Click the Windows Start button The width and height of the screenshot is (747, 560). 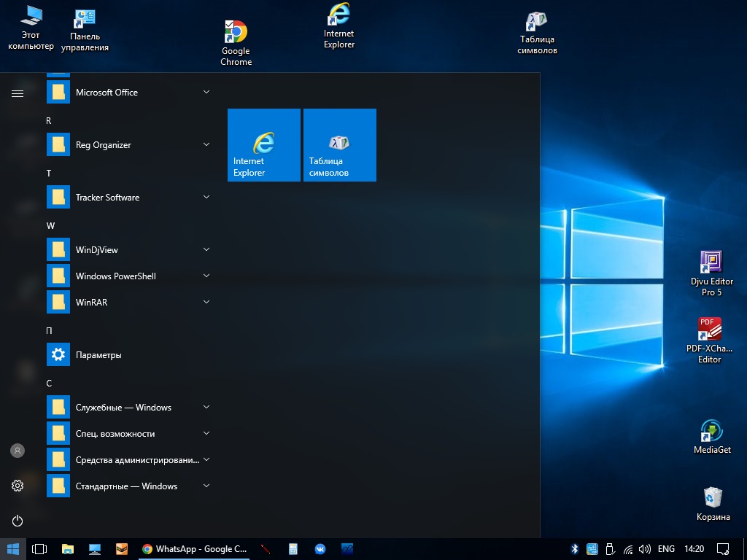point(13,549)
